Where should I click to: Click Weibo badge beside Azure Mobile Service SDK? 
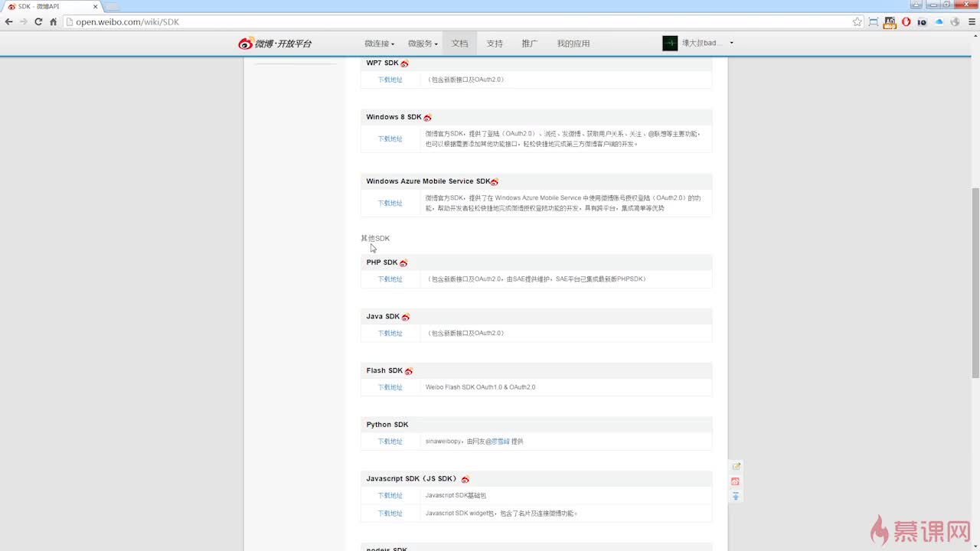495,182
